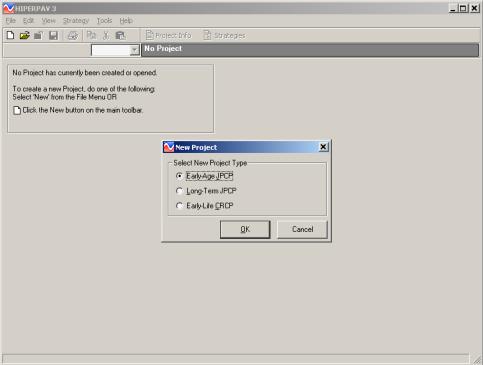Open the Help menu
Viewport: 483px width, 365px height.
[126, 21]
